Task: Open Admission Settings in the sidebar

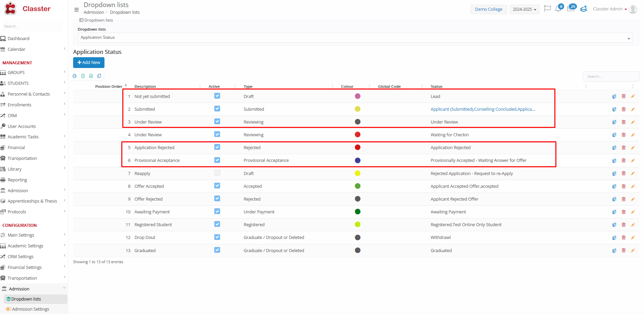Action: point(30,309)
